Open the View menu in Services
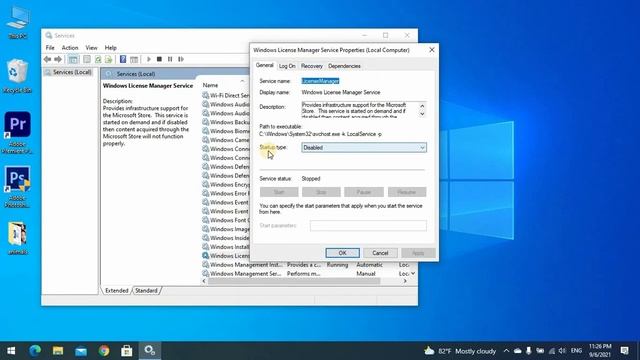640x360 pixels. 91,48
